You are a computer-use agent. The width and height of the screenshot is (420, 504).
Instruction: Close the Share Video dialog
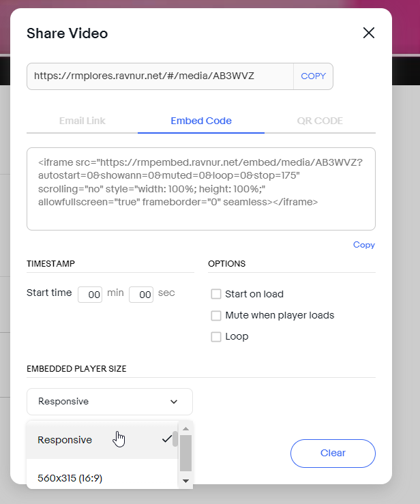click(x=369, y=33)
